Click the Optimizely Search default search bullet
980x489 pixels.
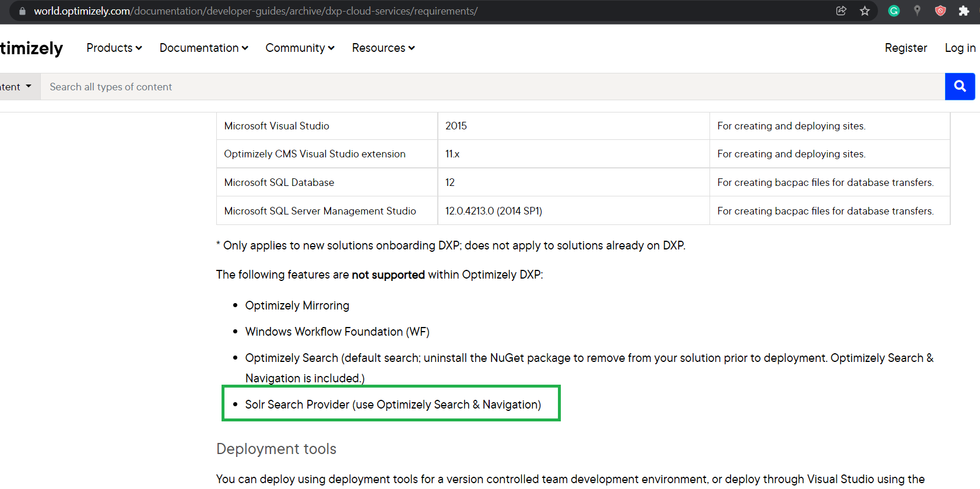589,368
